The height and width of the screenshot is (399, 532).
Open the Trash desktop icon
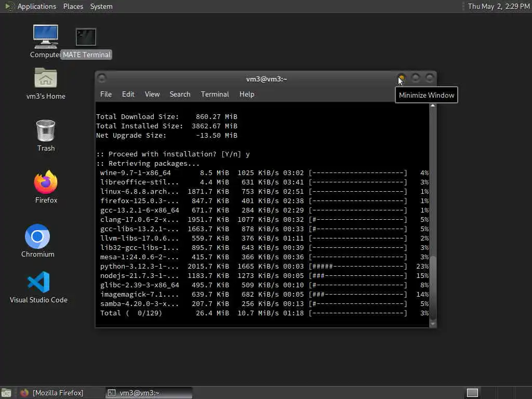click(46, 136)
